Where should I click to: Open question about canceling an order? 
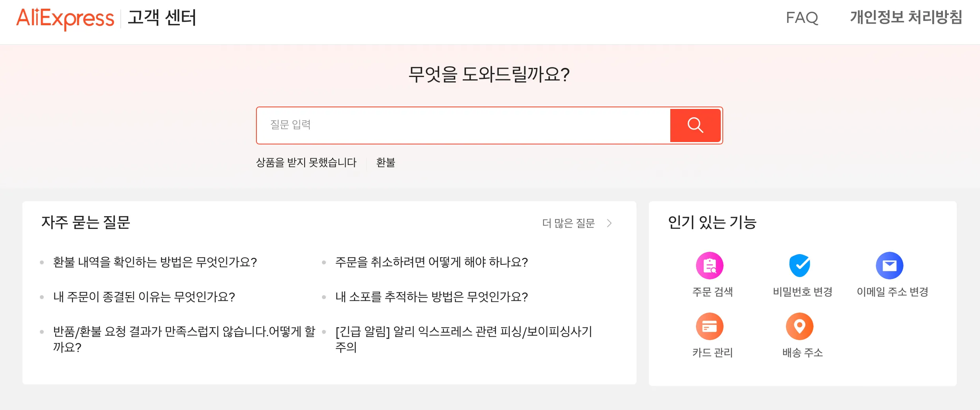(x=431, y=262)
